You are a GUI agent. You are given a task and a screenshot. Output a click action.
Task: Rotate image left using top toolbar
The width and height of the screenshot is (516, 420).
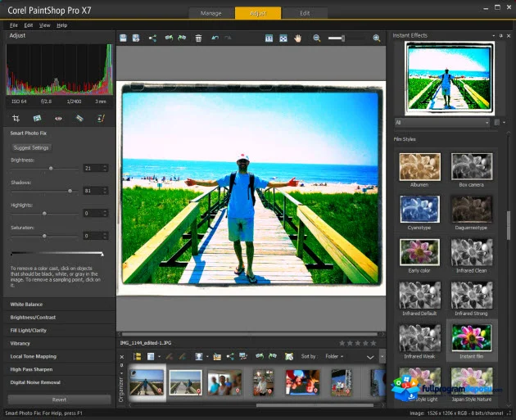(169, 38)
